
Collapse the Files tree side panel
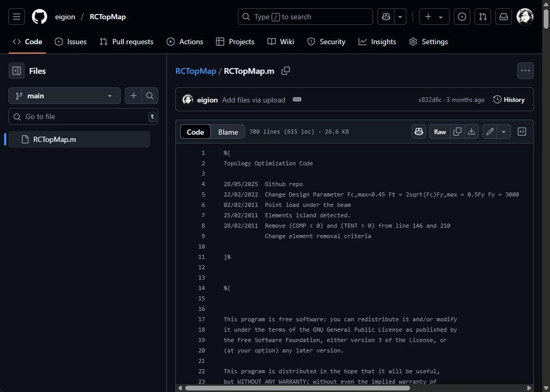pos(17,71)
